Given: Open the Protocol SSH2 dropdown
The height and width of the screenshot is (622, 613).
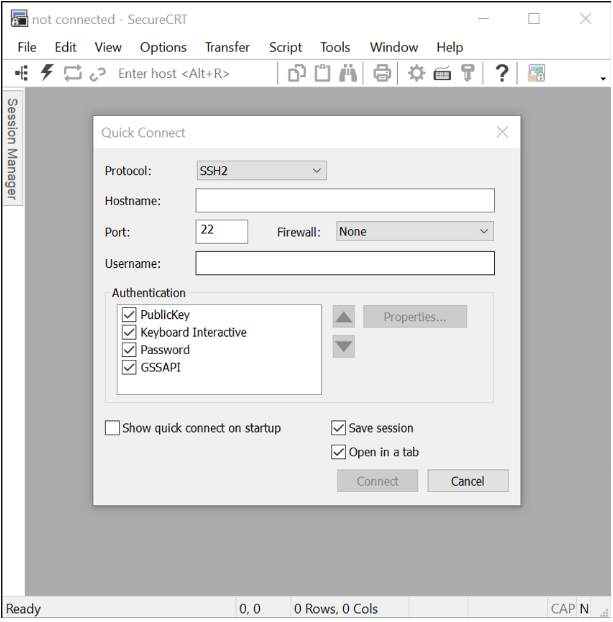Looking at the screenshot, I should tap(261, 171).
